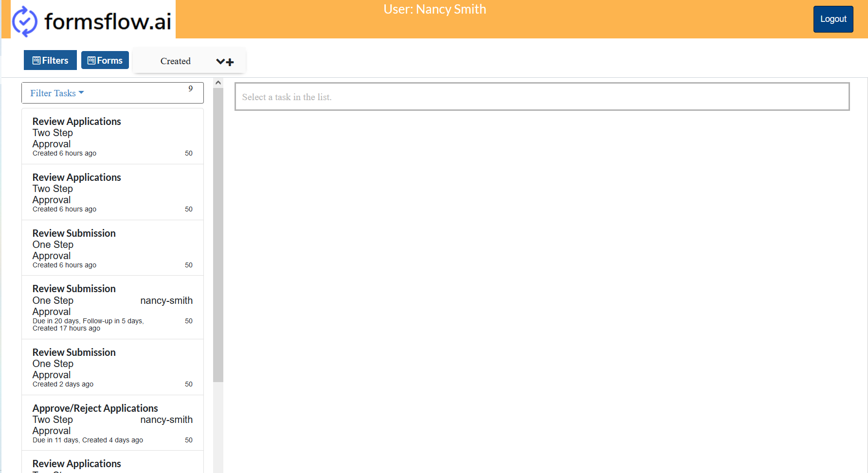Click the scroll-up arrow of the task list
868x473 pixels.
point(218,83)
